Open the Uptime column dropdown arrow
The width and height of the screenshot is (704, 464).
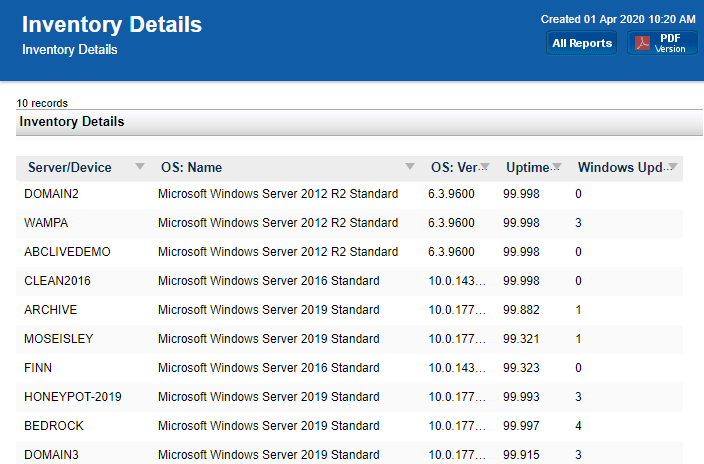pos(557,167)
